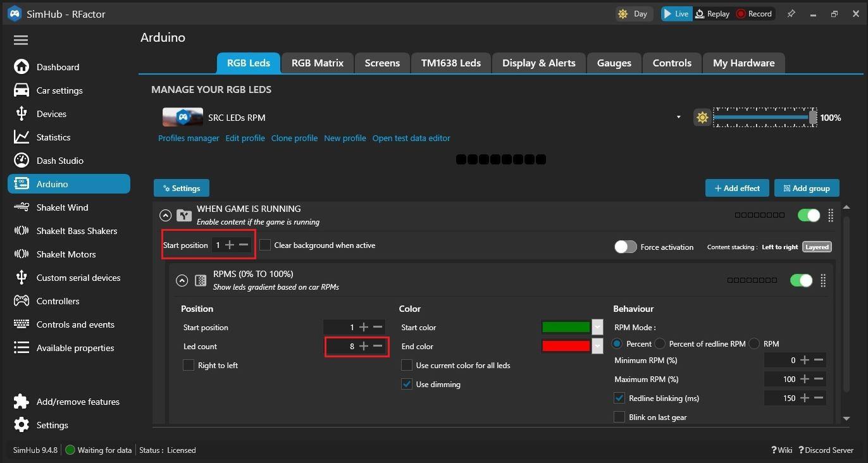Select Percent of redline RPM radio button
Screen dimensions: 868x463
click(660, 344)
